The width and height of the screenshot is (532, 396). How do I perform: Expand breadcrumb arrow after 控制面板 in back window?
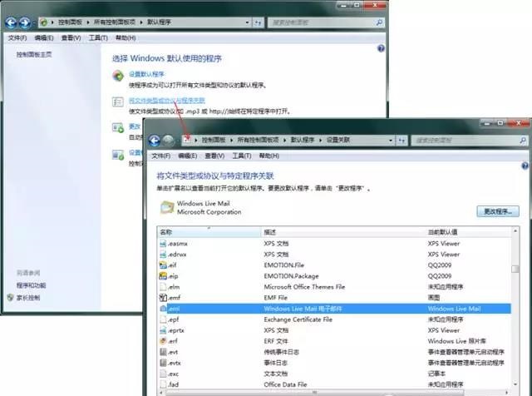[x=88, y=22]
